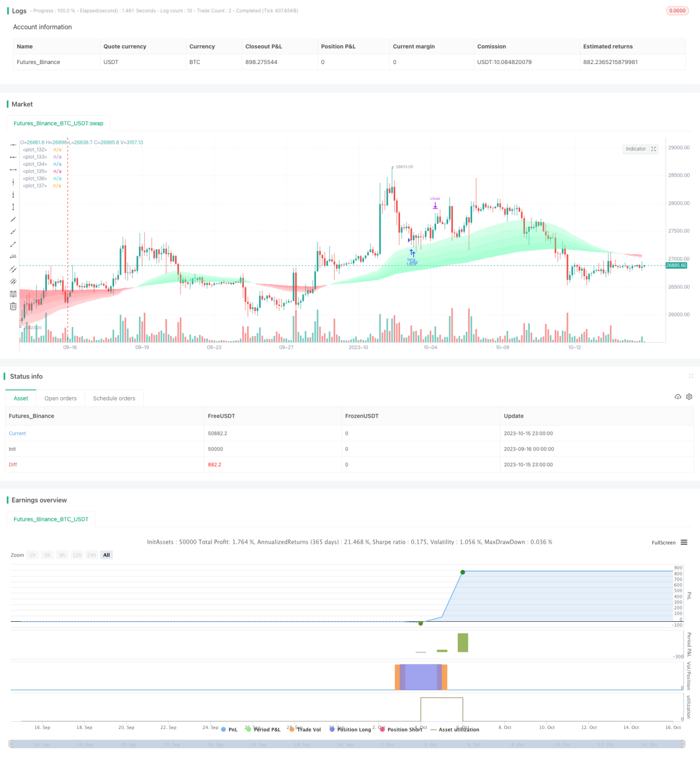This screenshot has width=700, height=759.
Task: Click the earnings chart navigator range bar
Action: [347, 744]
